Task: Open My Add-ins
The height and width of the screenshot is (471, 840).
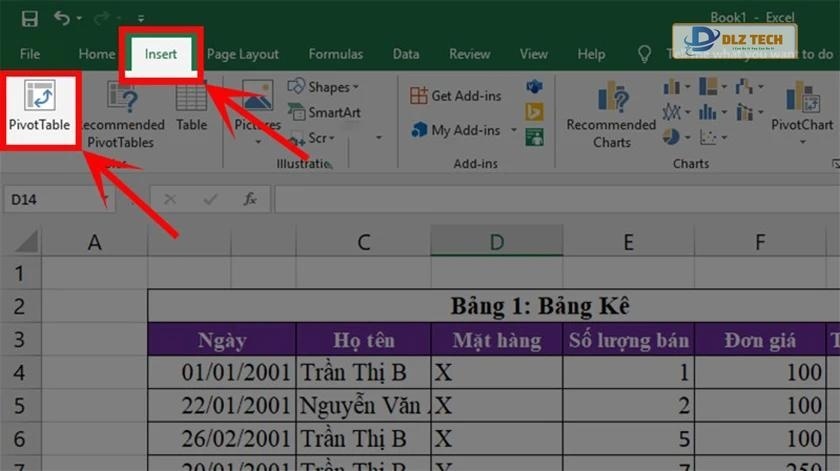Action: tap(456, 130)
